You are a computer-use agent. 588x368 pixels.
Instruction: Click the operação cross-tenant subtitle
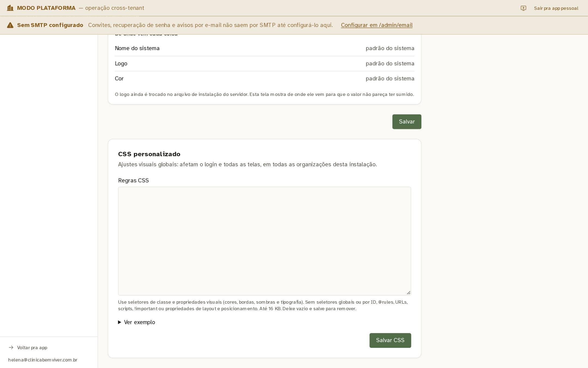[115, 8]
